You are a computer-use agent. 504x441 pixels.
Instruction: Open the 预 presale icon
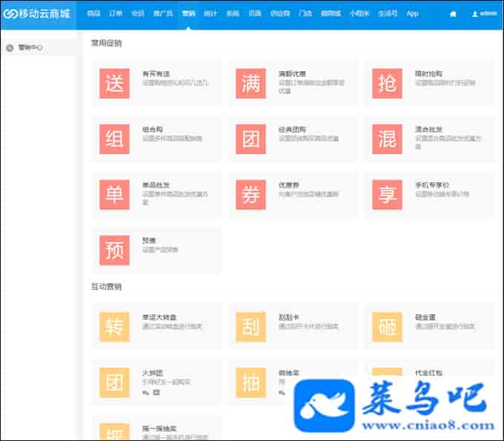[114, 250]
